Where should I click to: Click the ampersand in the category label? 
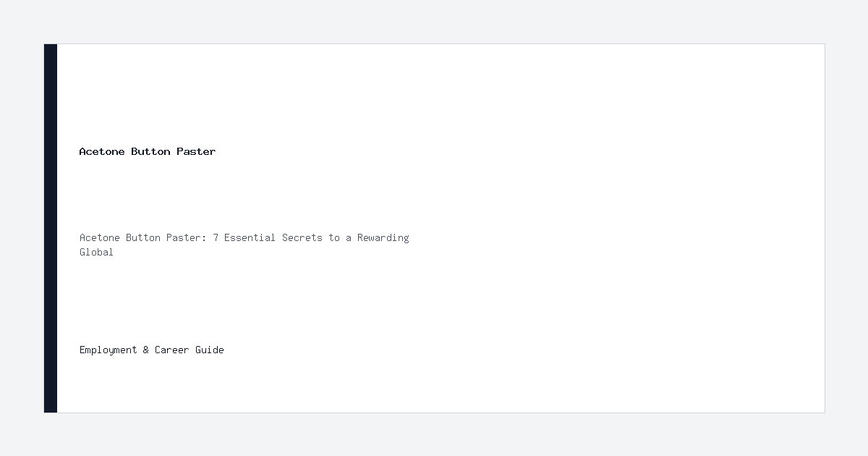coord(146,350)
